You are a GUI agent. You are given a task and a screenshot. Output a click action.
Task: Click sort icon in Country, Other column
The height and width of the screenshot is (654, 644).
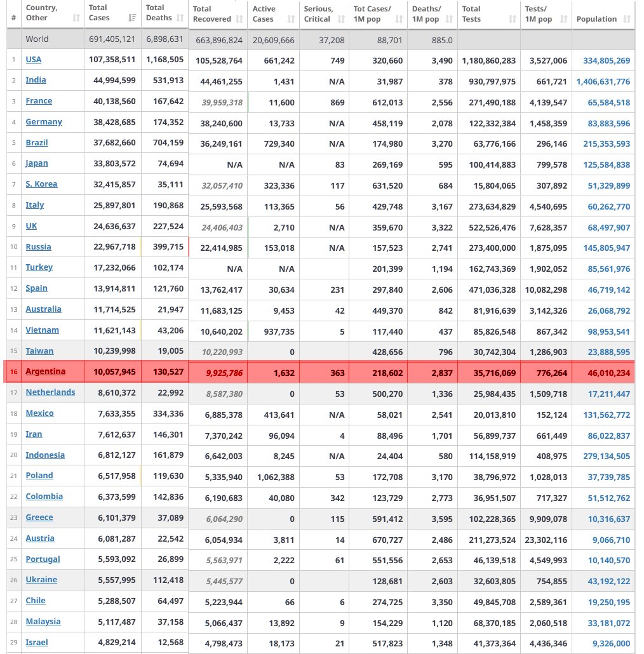point(76,18)
